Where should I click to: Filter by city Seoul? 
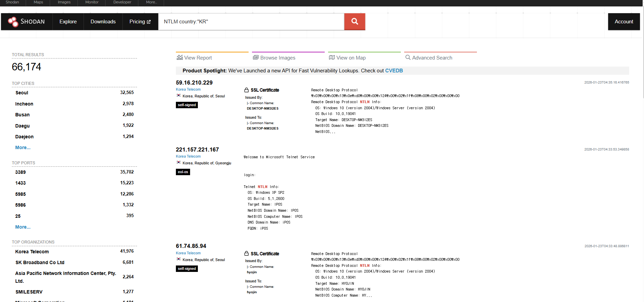22,93
